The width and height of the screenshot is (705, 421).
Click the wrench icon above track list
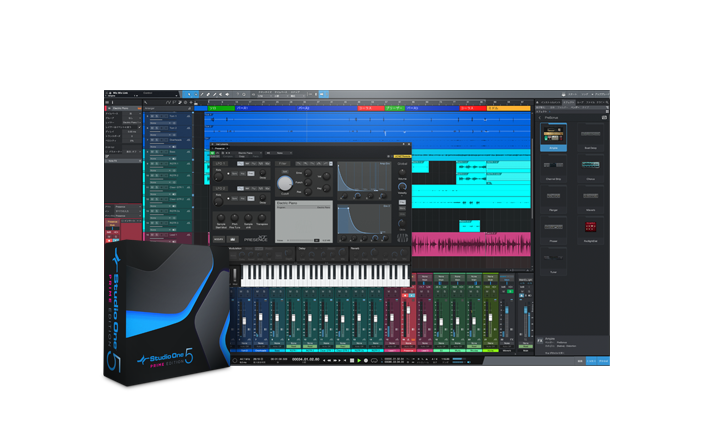146,103
